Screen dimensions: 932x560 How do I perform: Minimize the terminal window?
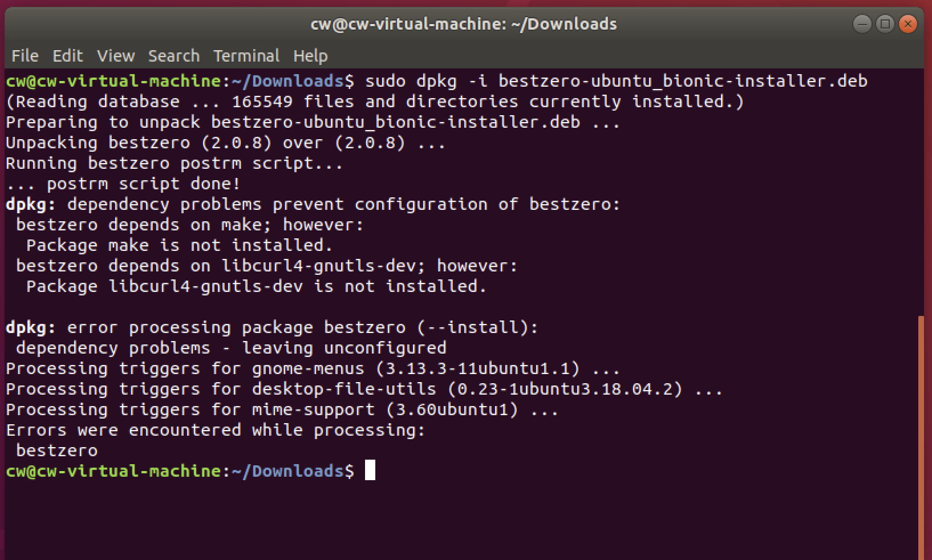pyautogui.click(x=862, y=24)
